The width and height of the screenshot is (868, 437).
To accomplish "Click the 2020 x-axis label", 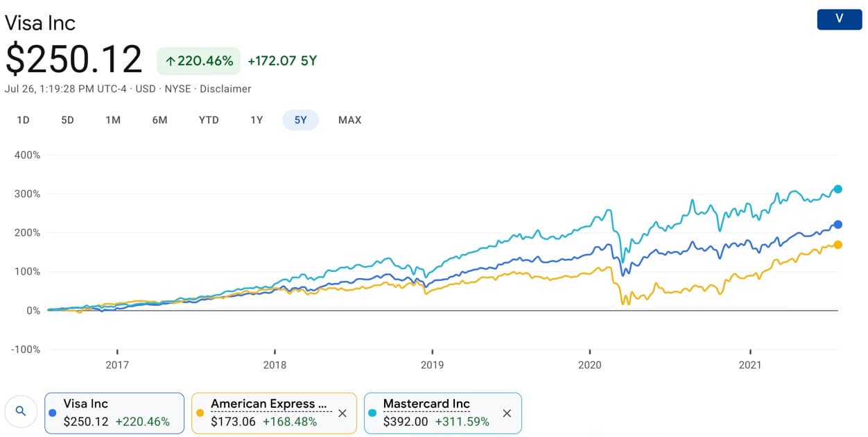I will click(589, 364).
